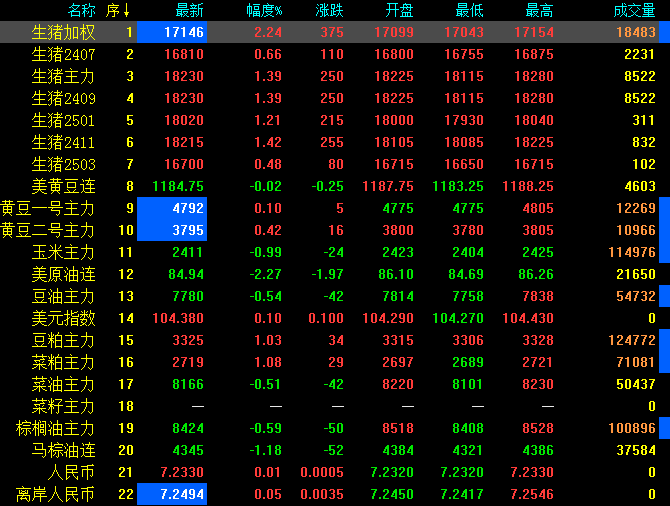This screenshot has height=506, width=670.
Task: Click volume value 21650
Action: 636,274
